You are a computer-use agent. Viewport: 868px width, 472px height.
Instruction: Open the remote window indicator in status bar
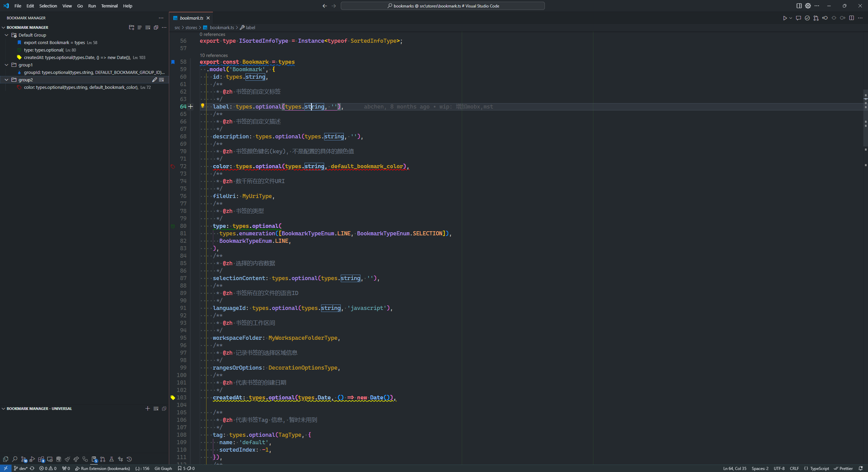click(6, 468)
